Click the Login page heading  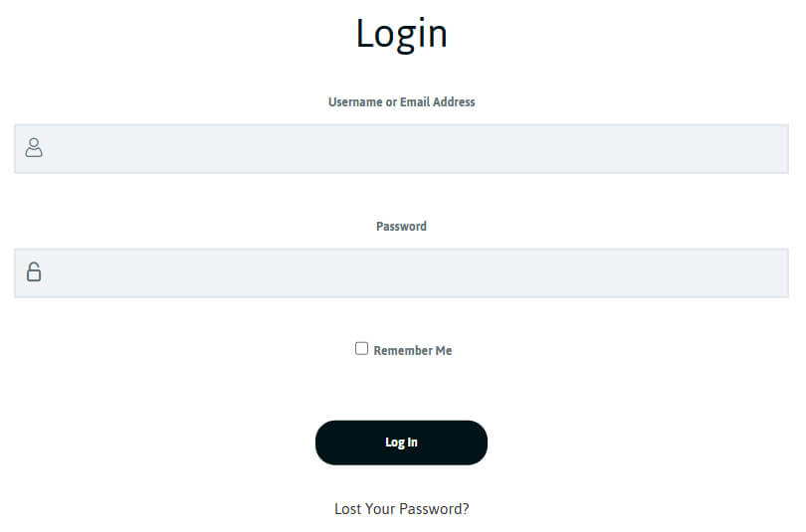pyautogui.click(x=401, y=34)
